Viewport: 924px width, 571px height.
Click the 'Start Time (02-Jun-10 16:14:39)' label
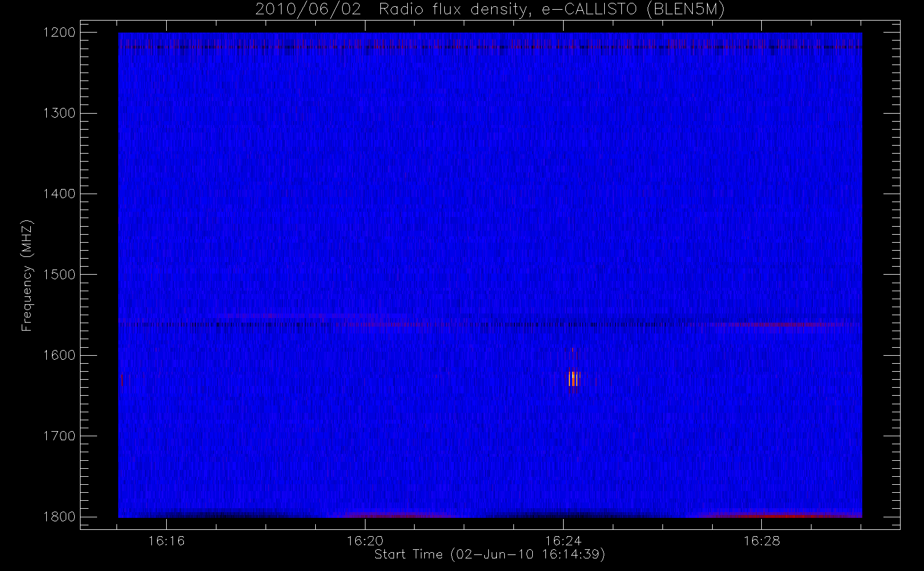(489, 554)
